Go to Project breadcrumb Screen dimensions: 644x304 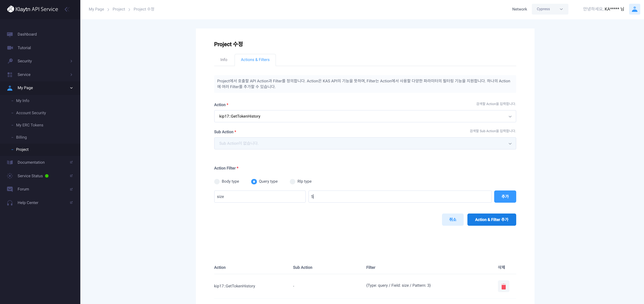(x=119, y=9)
